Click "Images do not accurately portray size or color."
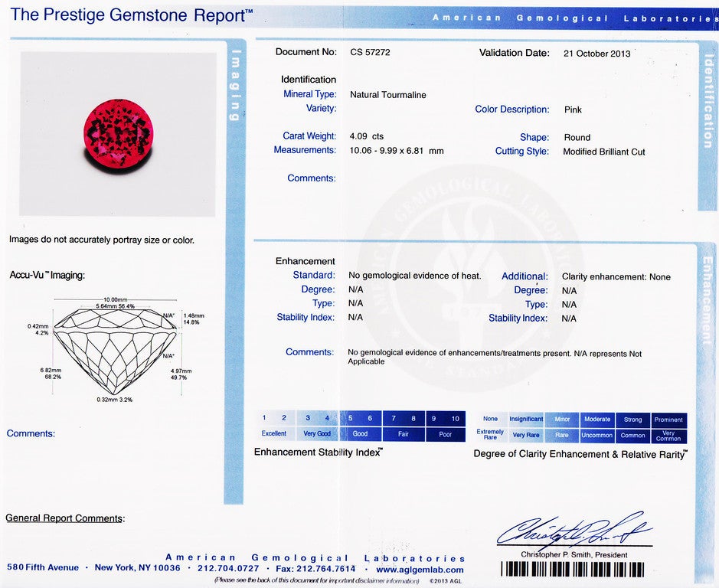 (102, 240)
